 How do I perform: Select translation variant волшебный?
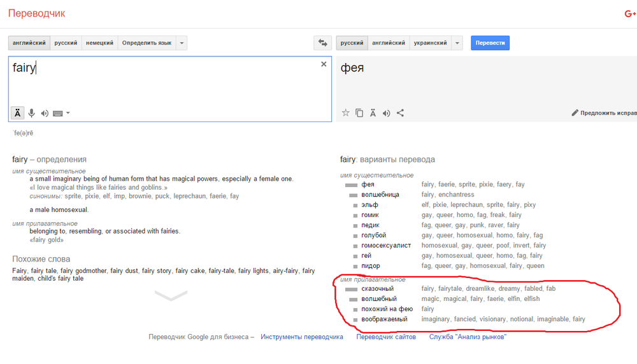(x=379, y=298)
